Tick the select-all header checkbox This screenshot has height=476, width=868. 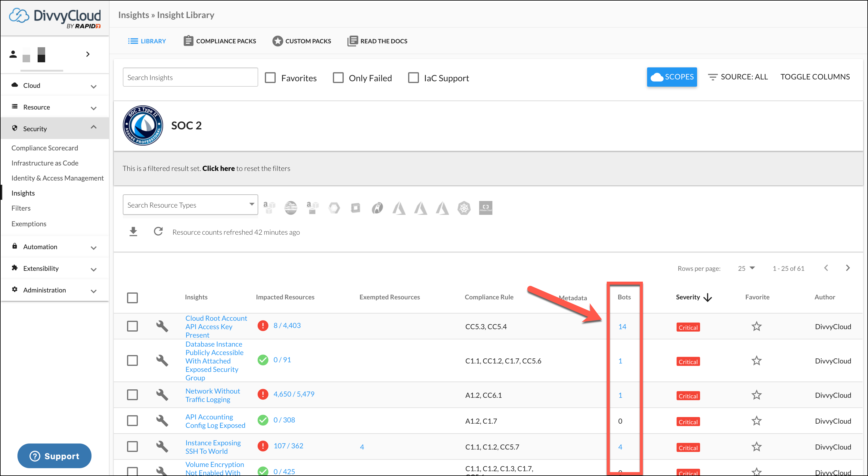[132, 298]
